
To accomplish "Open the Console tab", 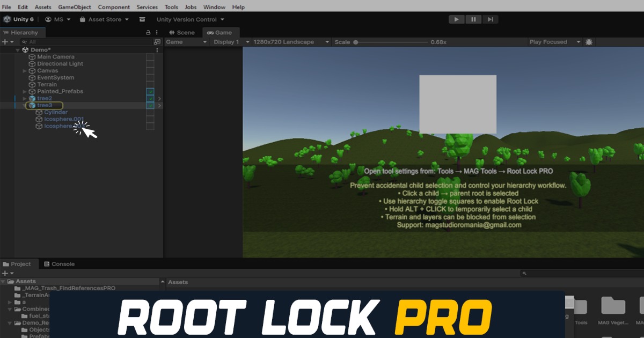I will (x=59, y=264).
